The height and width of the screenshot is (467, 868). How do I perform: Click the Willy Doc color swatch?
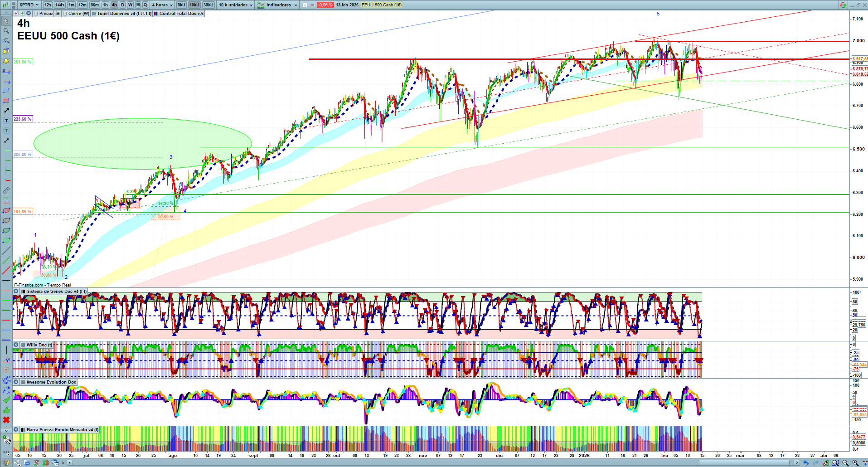coord(23,345)
